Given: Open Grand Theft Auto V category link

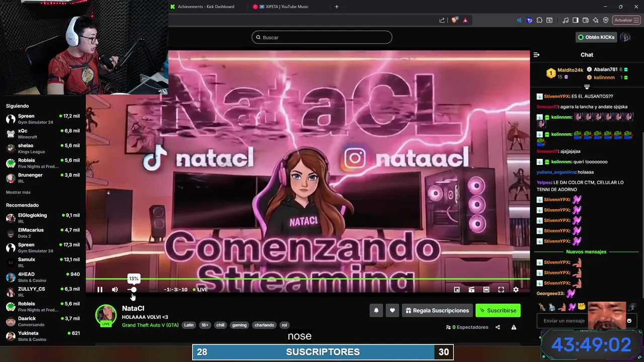Looking at the screenshot, I should [x=150, y=325].
